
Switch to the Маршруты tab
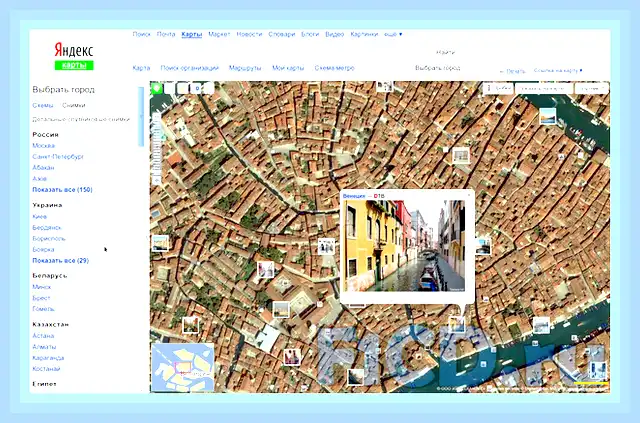tap(245, 68)
